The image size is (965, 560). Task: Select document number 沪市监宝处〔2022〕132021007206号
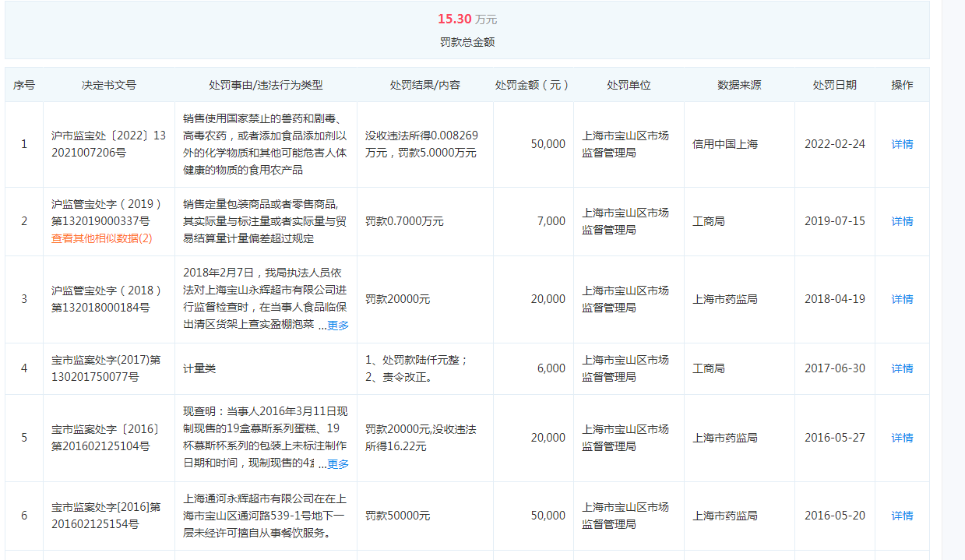coord(109,144)
